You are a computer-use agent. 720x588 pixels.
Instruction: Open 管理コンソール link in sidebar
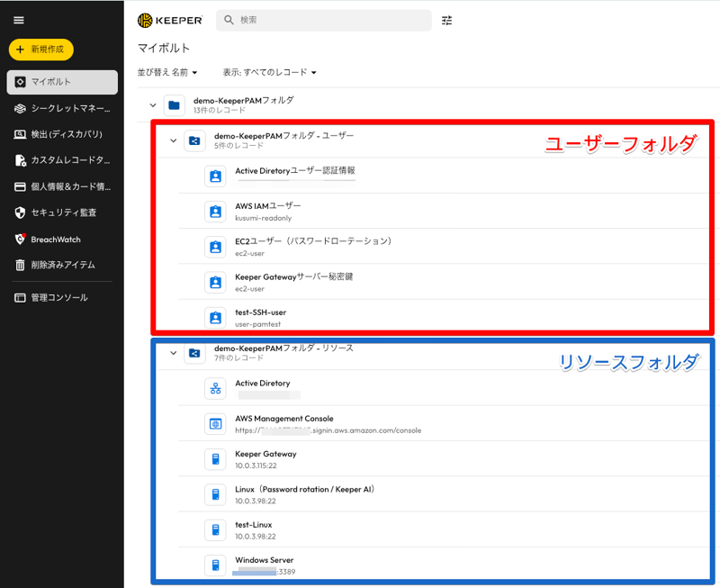(58, 297)
